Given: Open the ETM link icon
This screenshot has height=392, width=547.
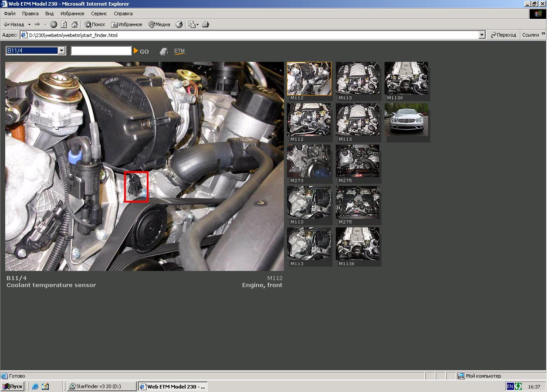Looking at the screenshot, I should [x=179, y=51].
